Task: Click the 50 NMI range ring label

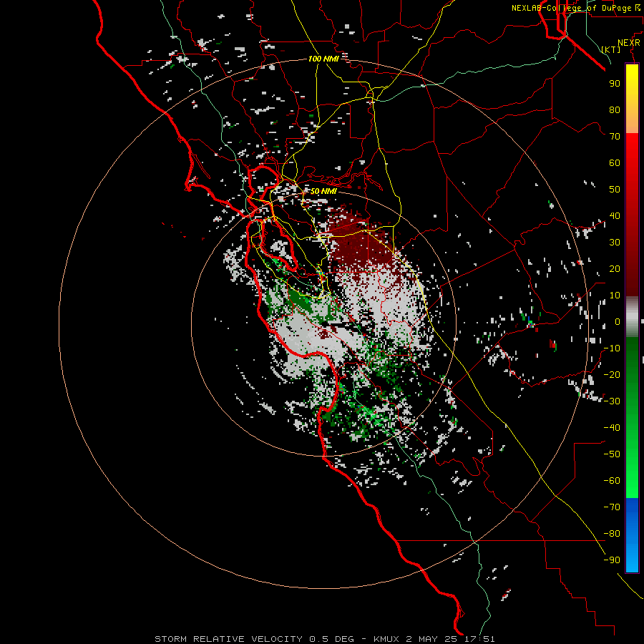Action: [x=323, y=191]
